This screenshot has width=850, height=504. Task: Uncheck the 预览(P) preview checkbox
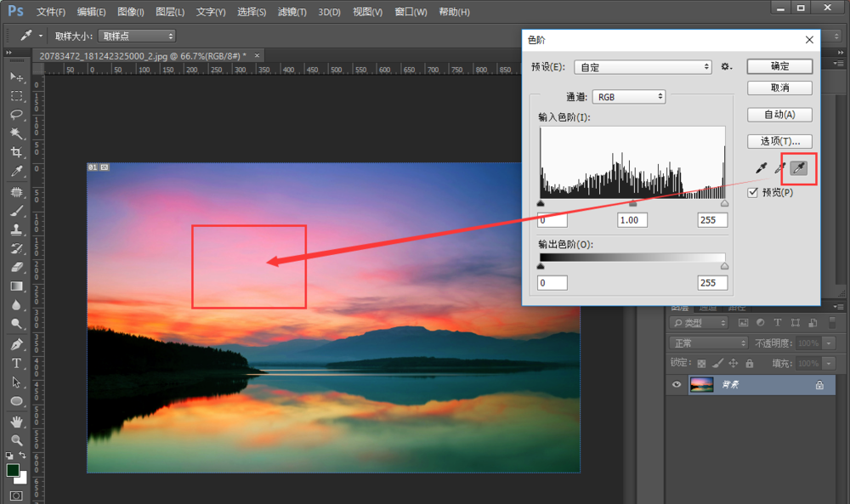752,193
